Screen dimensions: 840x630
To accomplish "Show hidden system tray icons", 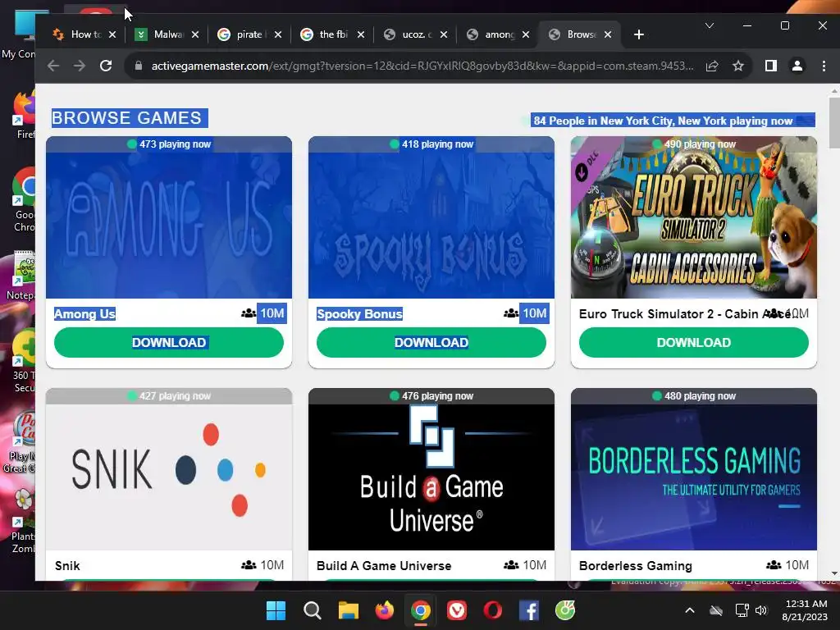I will 690,610.
